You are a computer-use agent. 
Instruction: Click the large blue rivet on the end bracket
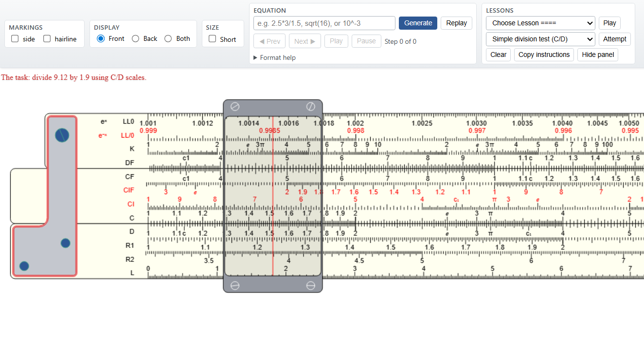pyautogui.click(x=62, y=135)
